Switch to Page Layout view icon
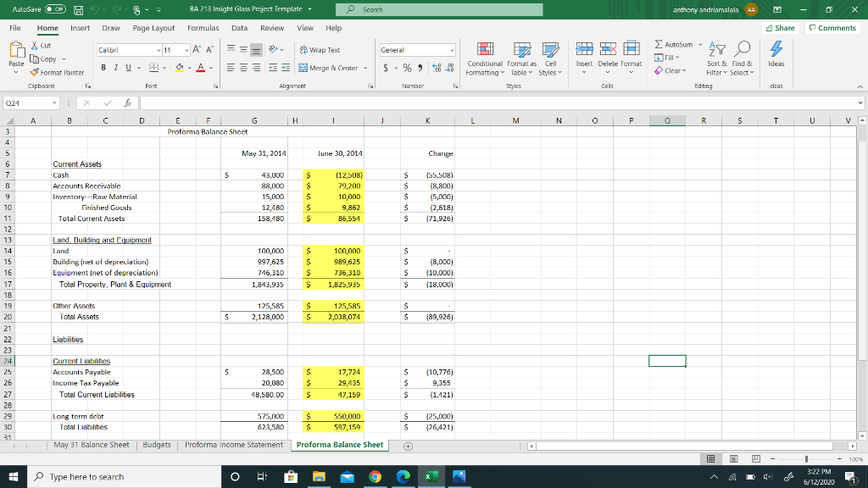 tap(733, 458)
